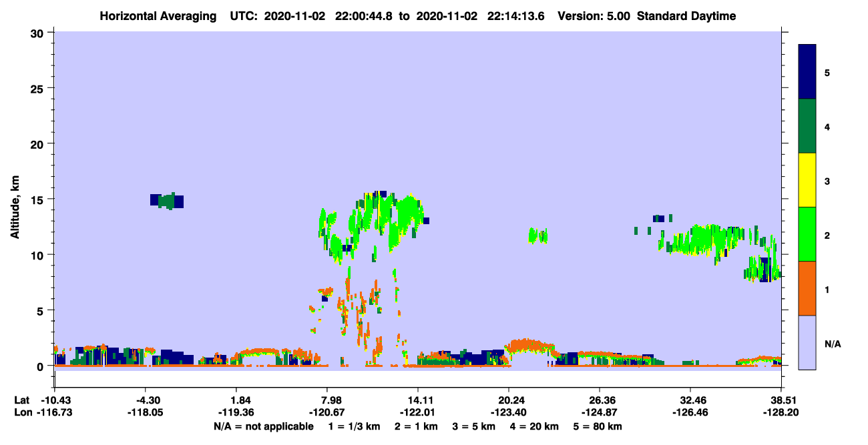This screenshot has width=868, height=445.
Task: Click latitude value -4.30
Action: 146,400
